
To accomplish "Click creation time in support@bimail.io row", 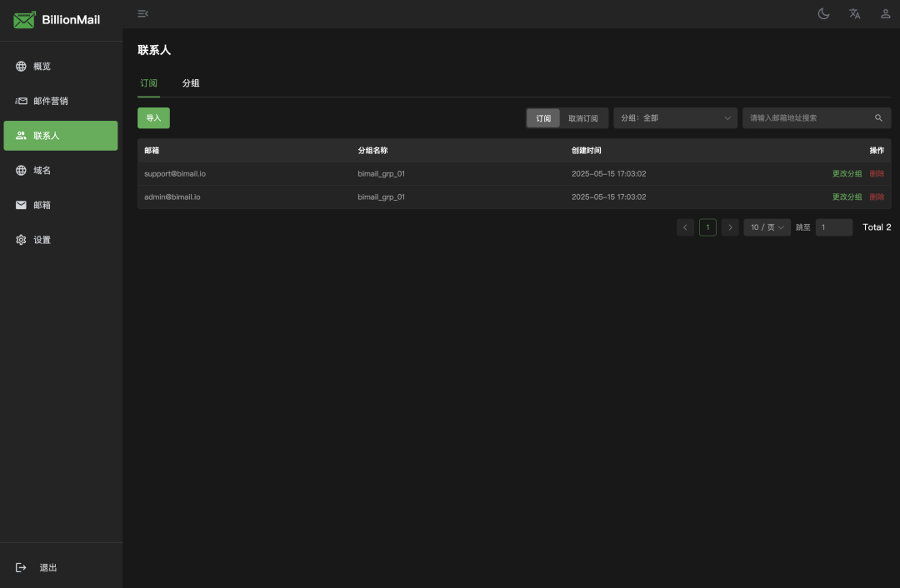I will [608, 174].
